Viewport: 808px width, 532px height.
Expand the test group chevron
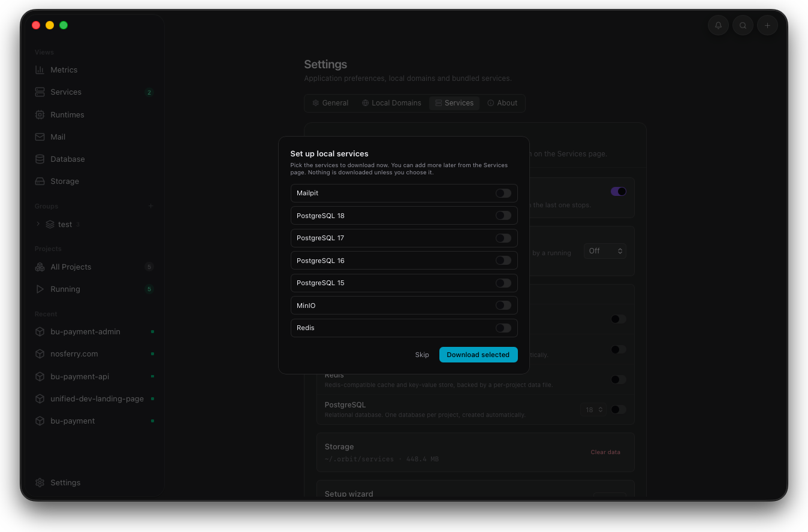(x=38, y=224)
